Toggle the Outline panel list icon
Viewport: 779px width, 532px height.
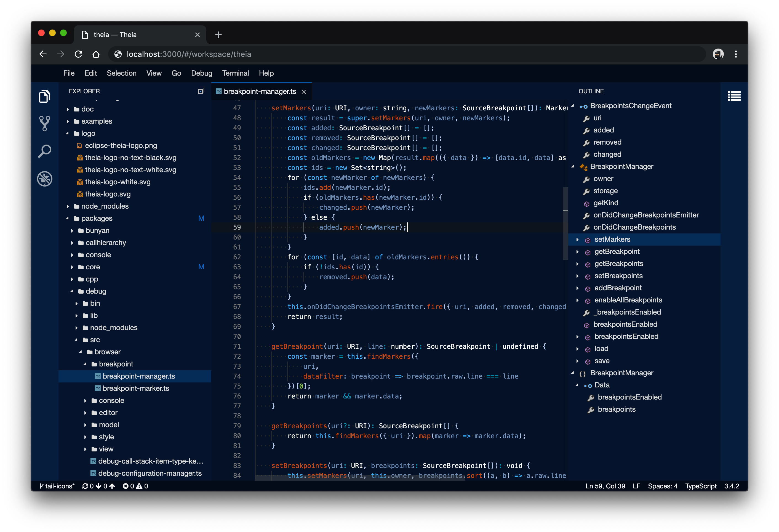pyautogui.click(x=734, y=97)
